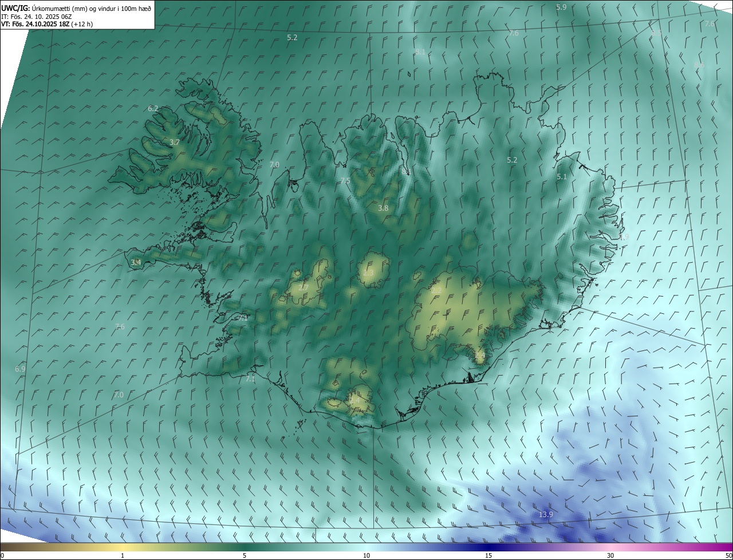The height and width of the screenshot is (560, 733).
Task: Click the 8.1 value label on the map
Action: 420,52
